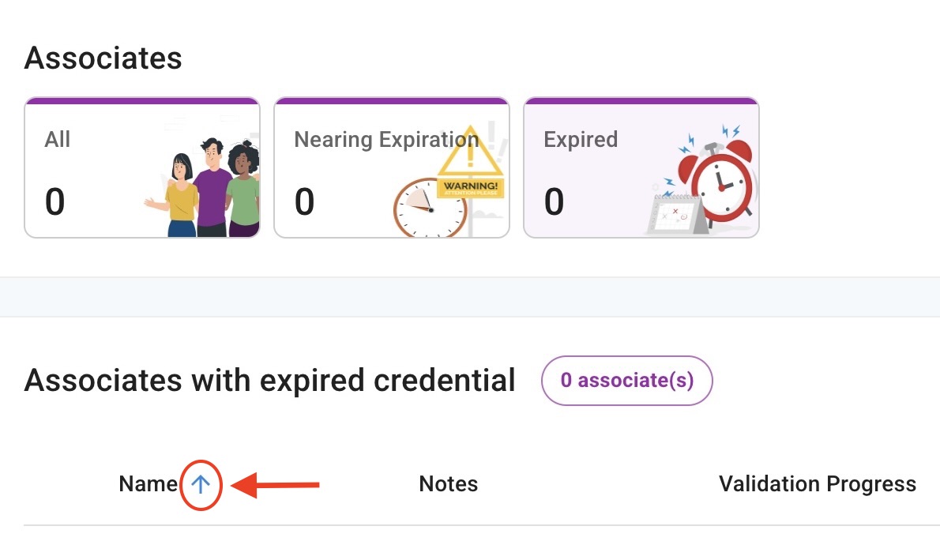This screenshot has height=560, width=940.
Task: Click the "0 associate(s)" badge
Action: [626, 381]
